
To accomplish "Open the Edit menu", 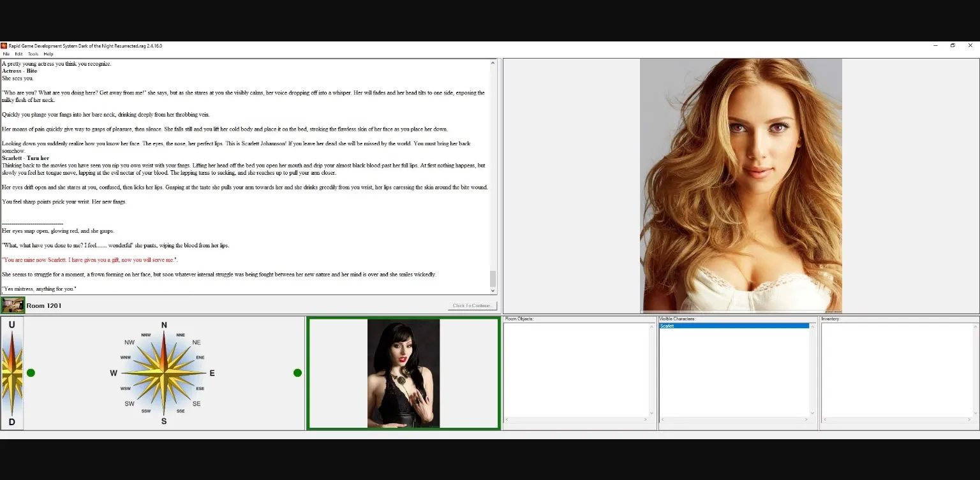I will (19, 54).
